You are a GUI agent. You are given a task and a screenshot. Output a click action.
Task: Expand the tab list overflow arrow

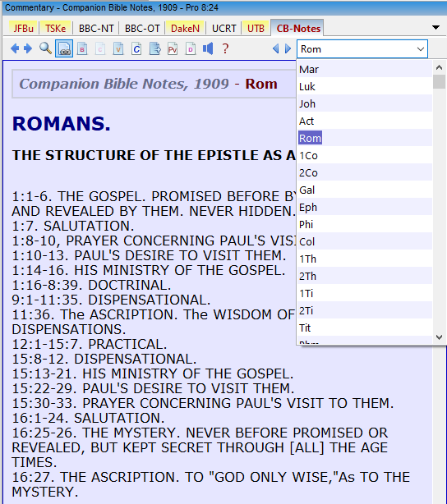click(x=435, y=28)
